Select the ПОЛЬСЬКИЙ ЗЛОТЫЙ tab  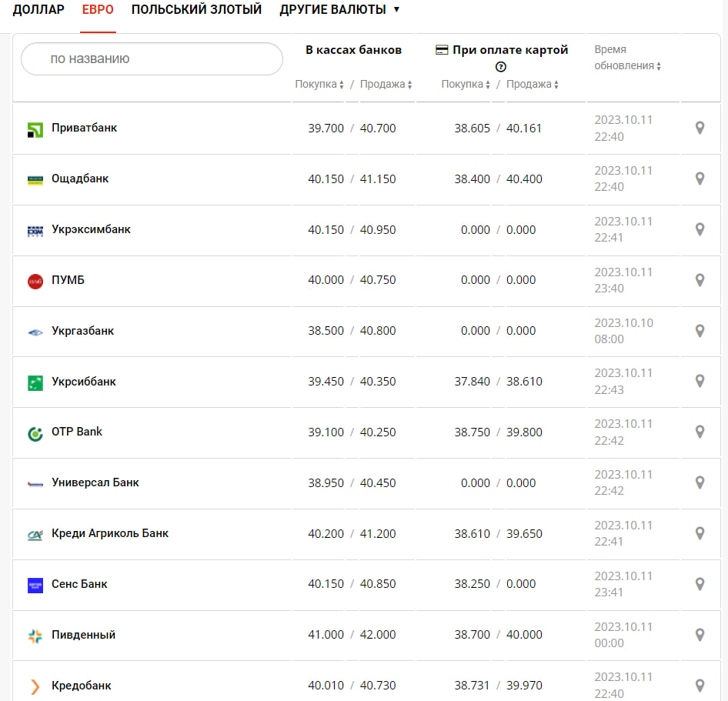[196, 10]
